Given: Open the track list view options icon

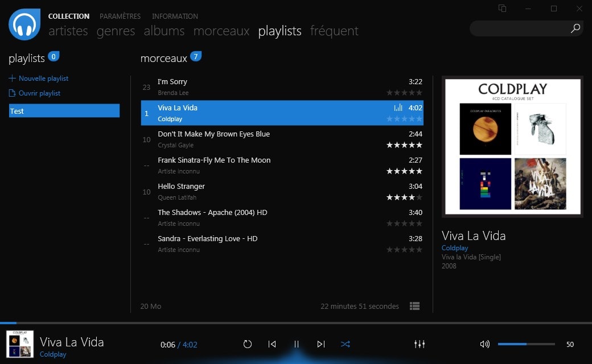Looking at the screenshot, I should pos(414,306).
